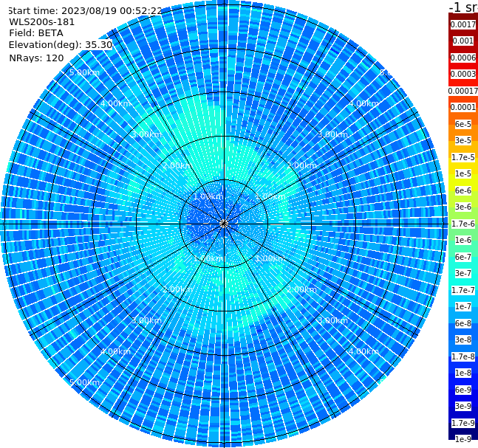Click the 1e-9 colorbar tick label

tap(463, 439)
